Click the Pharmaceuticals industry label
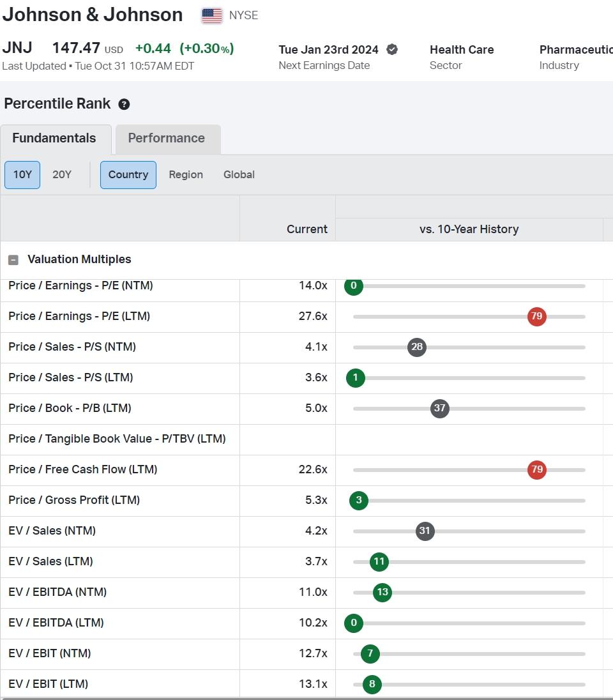613x700 pixels. click(x=576, y=50)
